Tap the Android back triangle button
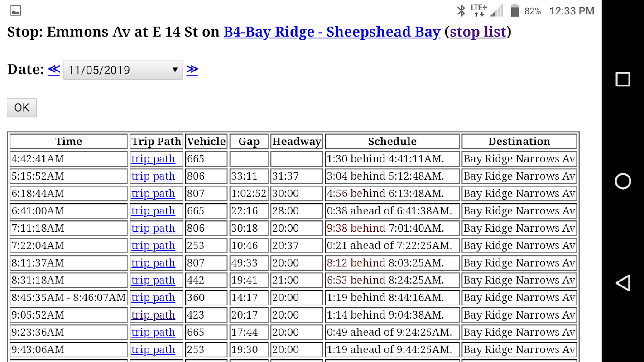644x362 pixels. coord(623,283)
